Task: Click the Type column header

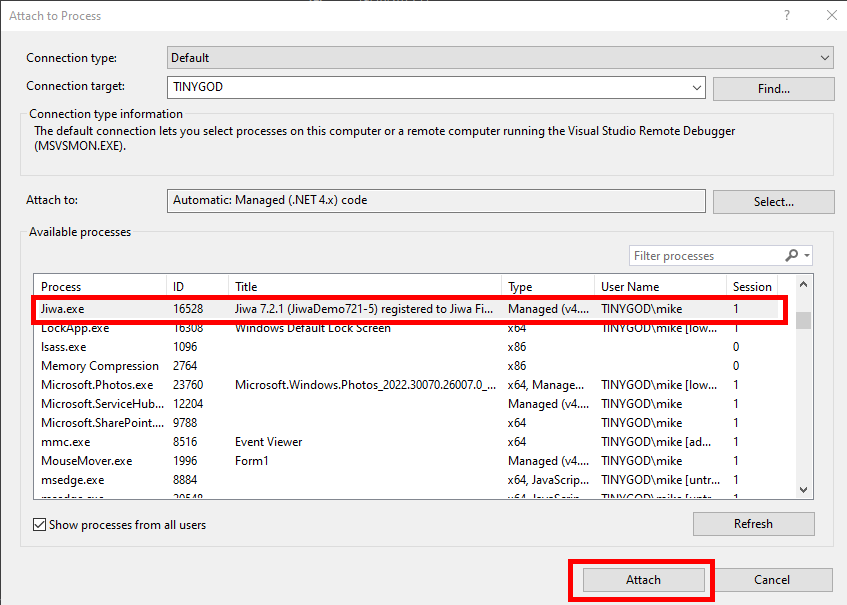Action: pos(546,287)
